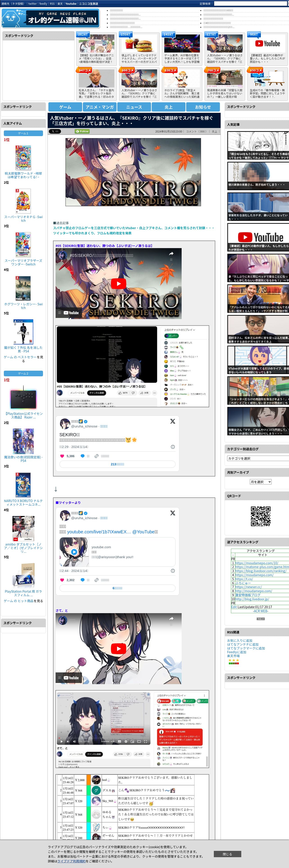Click the green Follow button
The height and width of the screenshot is (868, 289).
click(x=82, y=131)
